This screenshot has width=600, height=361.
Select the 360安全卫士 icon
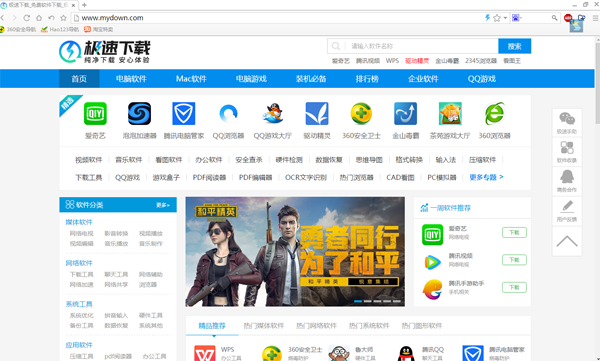(361, 114)
